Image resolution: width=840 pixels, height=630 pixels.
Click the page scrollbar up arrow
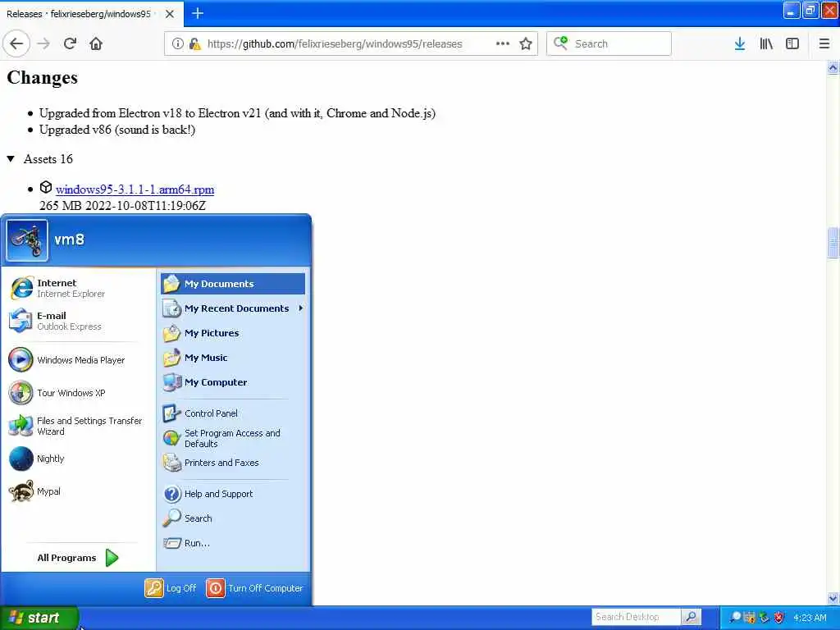point(833,68)
